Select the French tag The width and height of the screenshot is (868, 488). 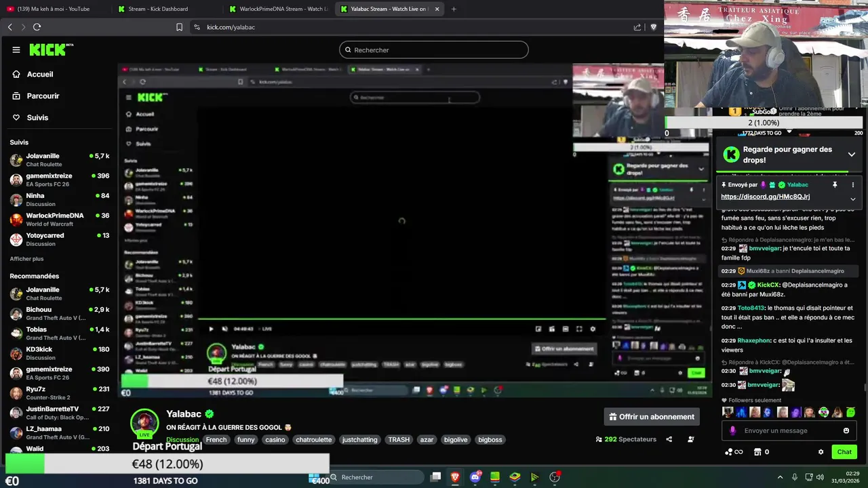tap(216, 440)
